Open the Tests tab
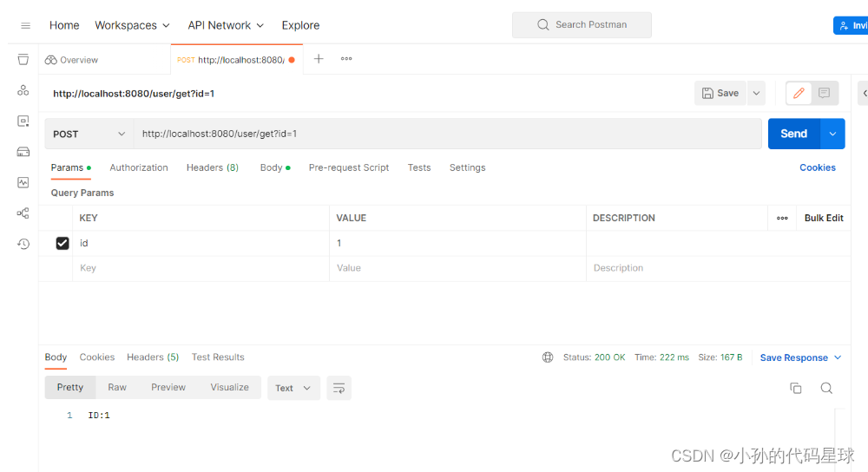The image size is (868, 472). (x=419, y=167)
